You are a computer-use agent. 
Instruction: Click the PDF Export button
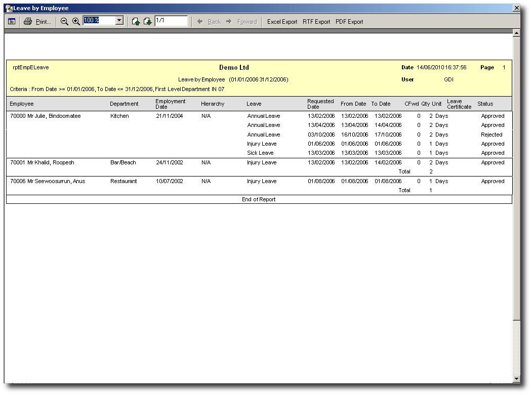pos(349,22)
